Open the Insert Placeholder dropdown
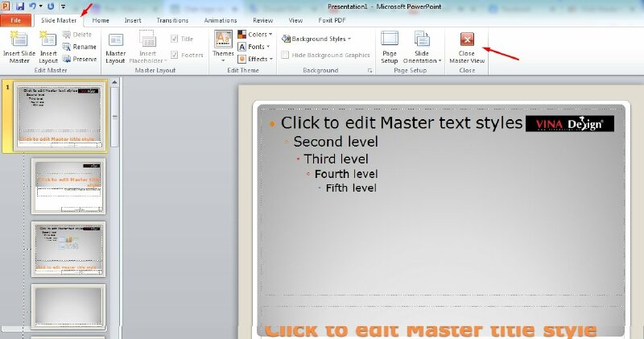644x339 pixels. [147, 48]
